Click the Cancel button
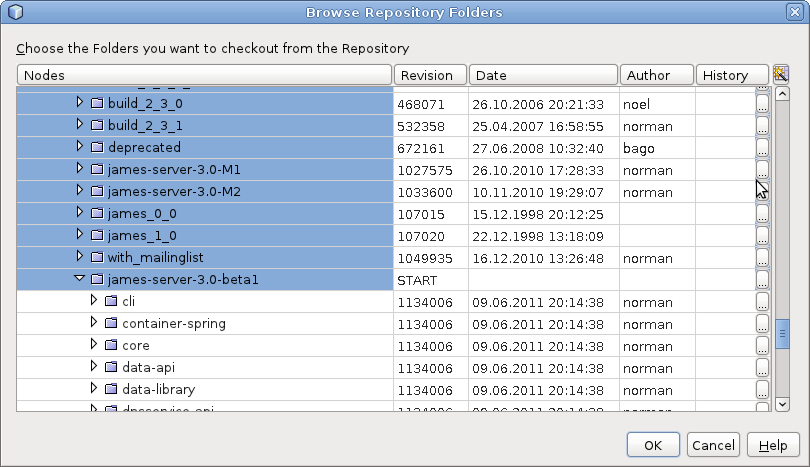 [713, 445]
